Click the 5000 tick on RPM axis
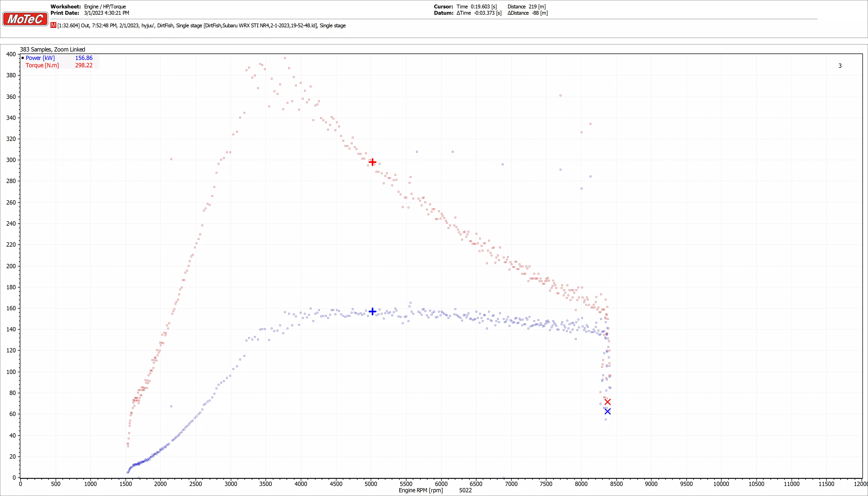 [x=371, y=484]
